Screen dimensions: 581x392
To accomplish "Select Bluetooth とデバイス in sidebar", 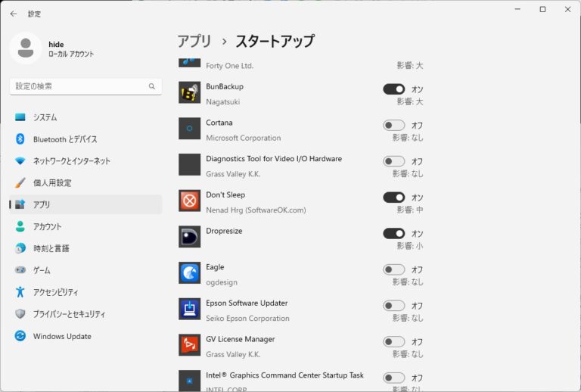I will [x=85, y=139].
